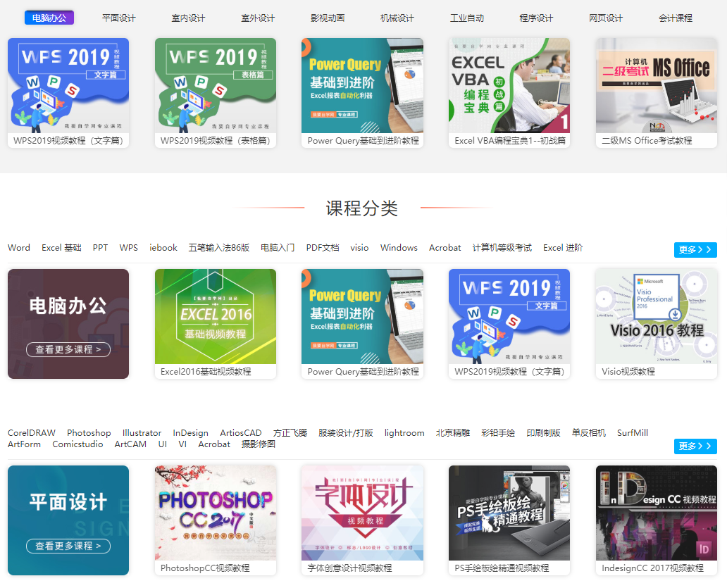
Task: Open the Windows subcategory link
Action: tap(399, 247)
